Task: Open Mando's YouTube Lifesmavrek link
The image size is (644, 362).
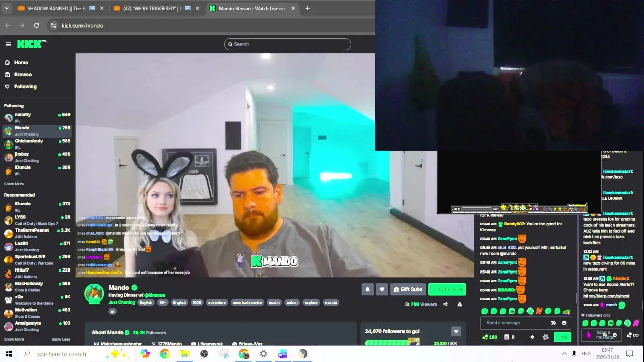Action: (207, 344)
